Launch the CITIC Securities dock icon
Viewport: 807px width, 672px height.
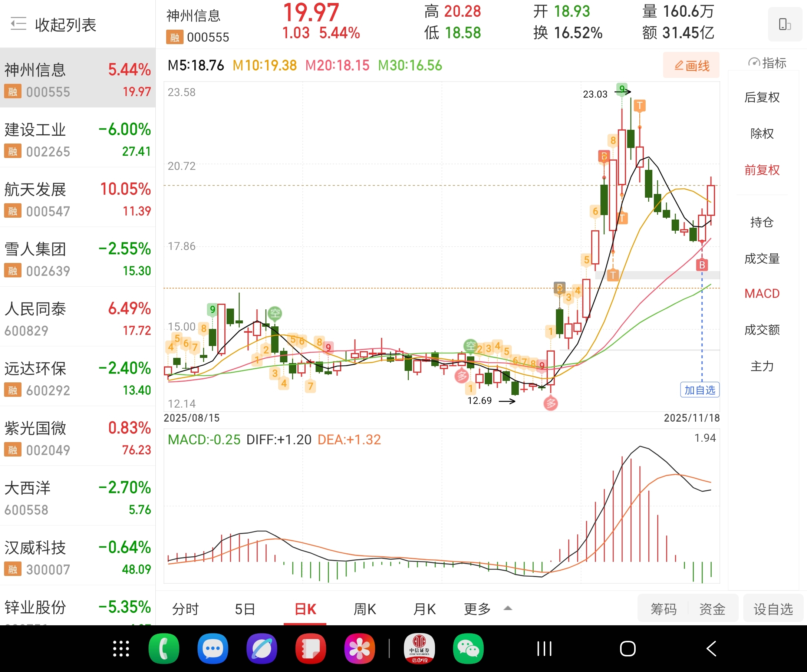(x=419, y=649)
